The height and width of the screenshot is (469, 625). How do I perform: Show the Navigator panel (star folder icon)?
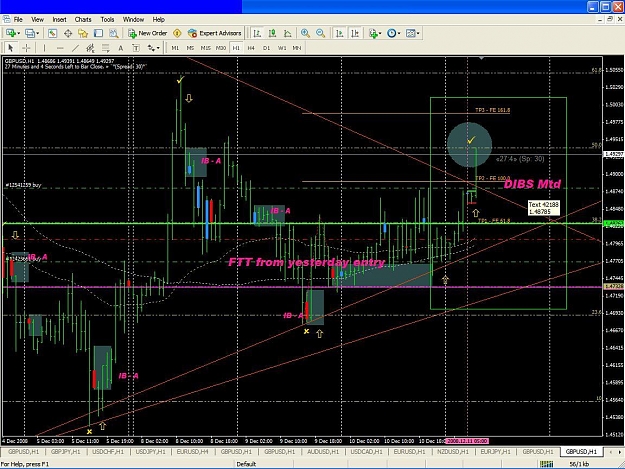click(x=83, y=33)
